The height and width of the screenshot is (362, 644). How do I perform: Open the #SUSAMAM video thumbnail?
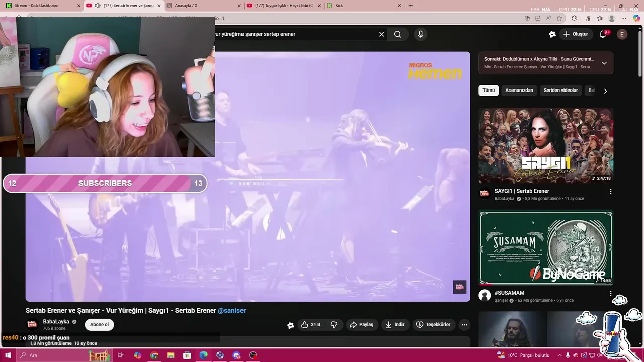pyautogui.click(x=546, y=248)
